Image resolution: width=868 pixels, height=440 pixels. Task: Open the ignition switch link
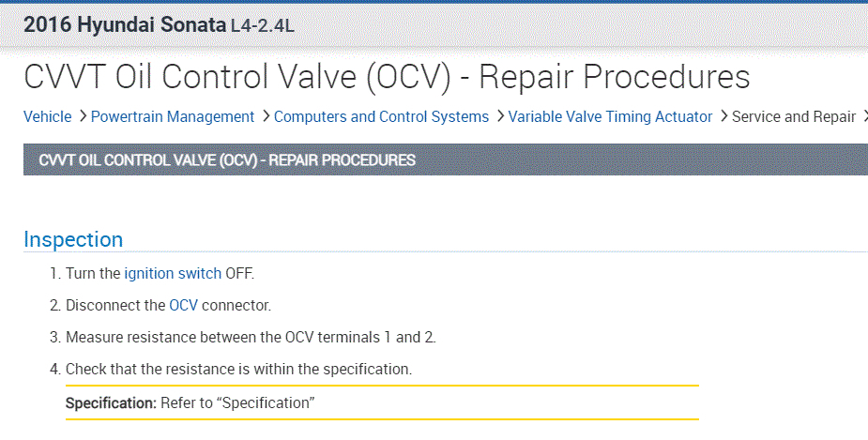click(173, 274)
